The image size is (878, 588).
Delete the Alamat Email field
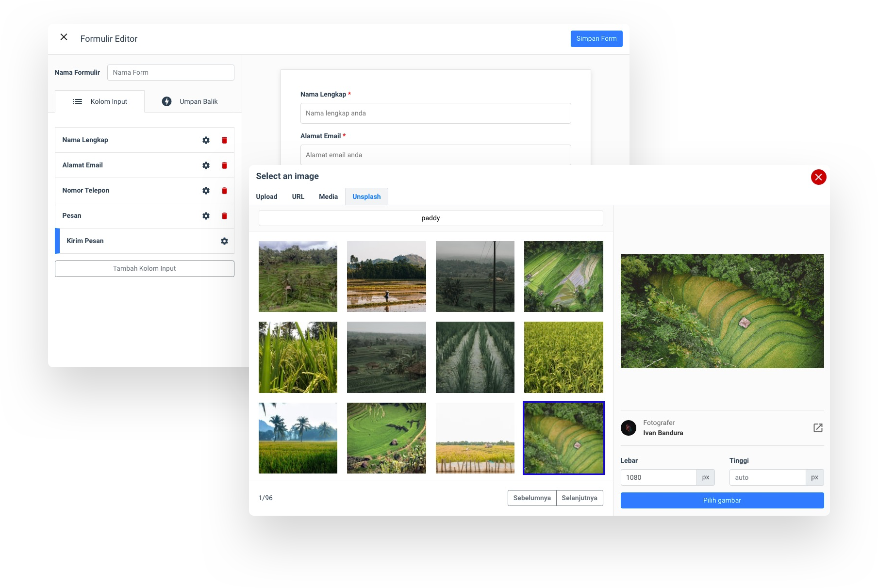pos(224,165)
